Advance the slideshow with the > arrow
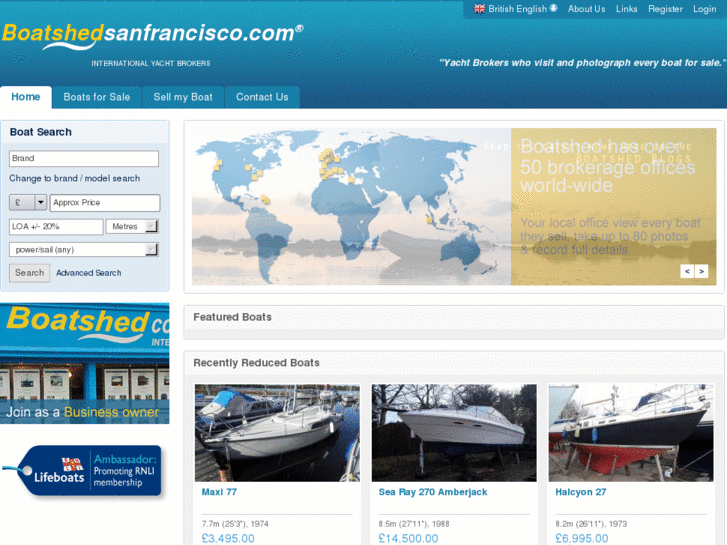Screen dimensions: 727x545 pyautogui.click(x=701, y=271)
